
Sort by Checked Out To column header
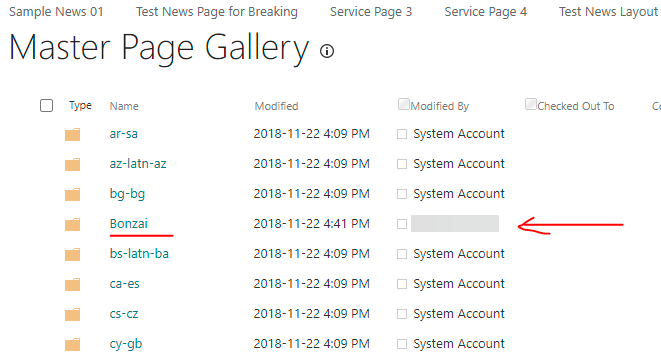coord(575,106)
